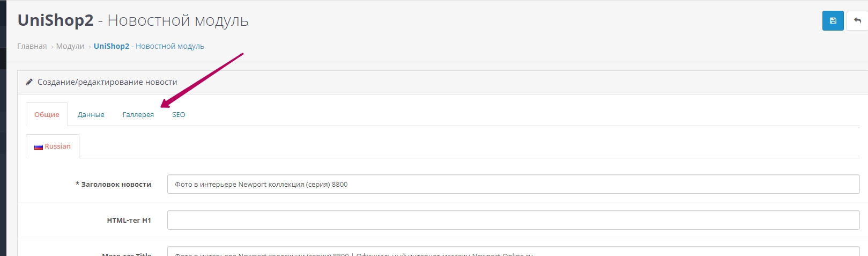Click UniShop2 - Новостной модуль breadcrumb link
Viewport: 868px width, 256px height.
149,46
